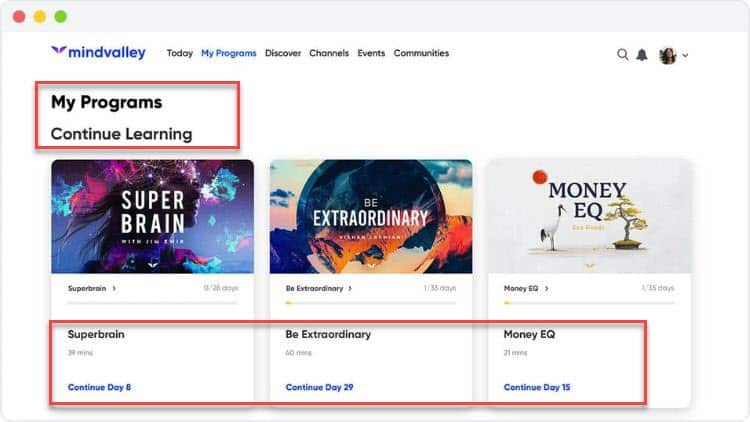Click the Superbrain progress bar
Screen dimensions: 750x422
tap(152, 301)
